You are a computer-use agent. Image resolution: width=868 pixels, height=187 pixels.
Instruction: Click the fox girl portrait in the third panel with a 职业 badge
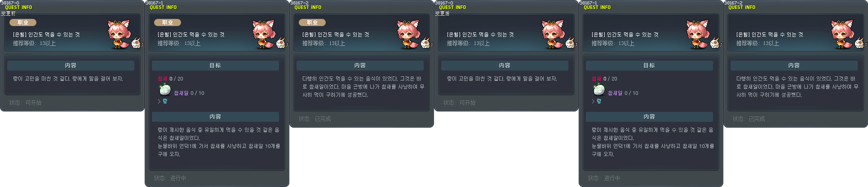408,34
